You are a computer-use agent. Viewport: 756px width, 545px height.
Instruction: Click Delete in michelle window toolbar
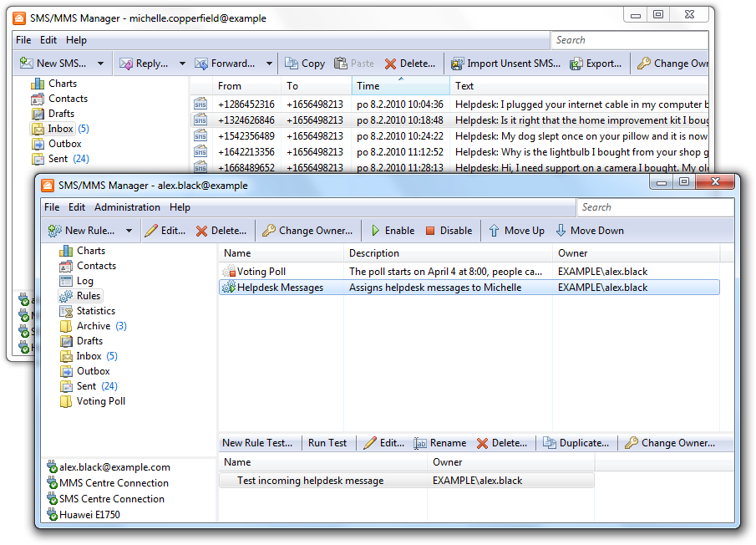coord(410,64)
